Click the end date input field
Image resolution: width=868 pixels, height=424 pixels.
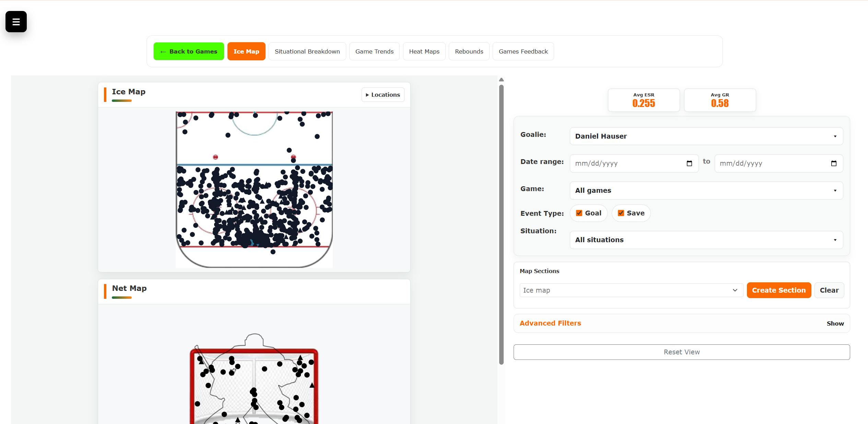pyautogui.click(x=778, y=164)
